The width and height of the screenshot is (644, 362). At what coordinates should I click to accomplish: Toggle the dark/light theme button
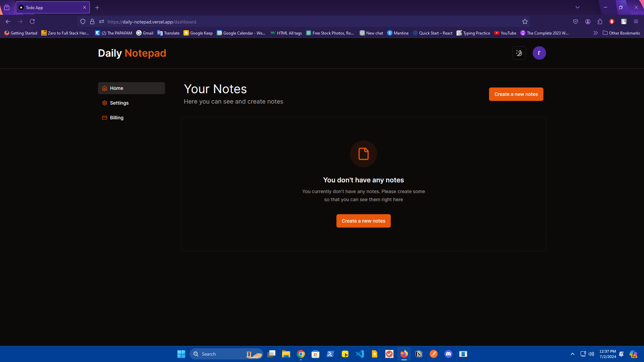(519, 53)
